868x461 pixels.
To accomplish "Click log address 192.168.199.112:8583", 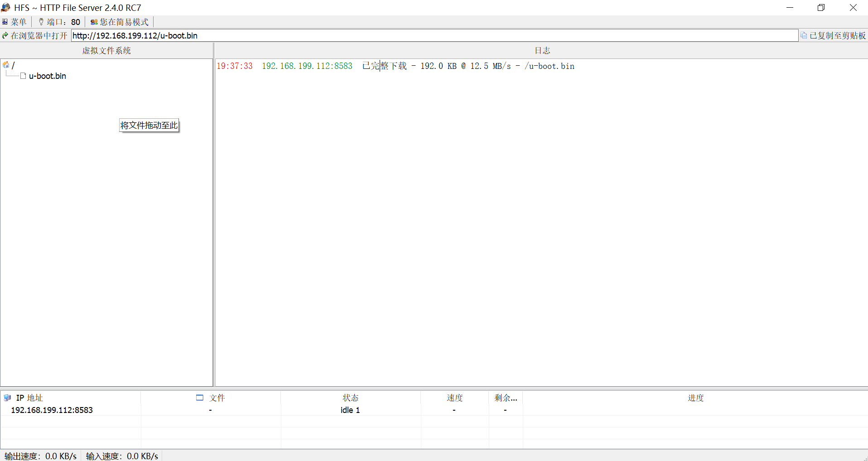I will pyautogui.click(x=307, y=66).
